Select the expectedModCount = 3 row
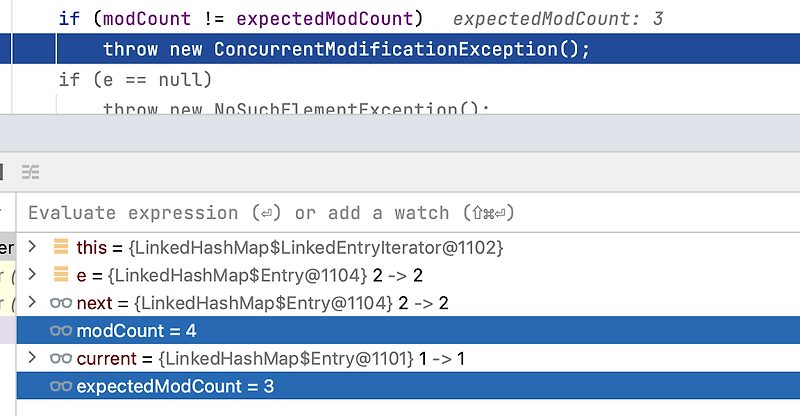Screen dimensions: 800x416 click(x=408, y=386)
